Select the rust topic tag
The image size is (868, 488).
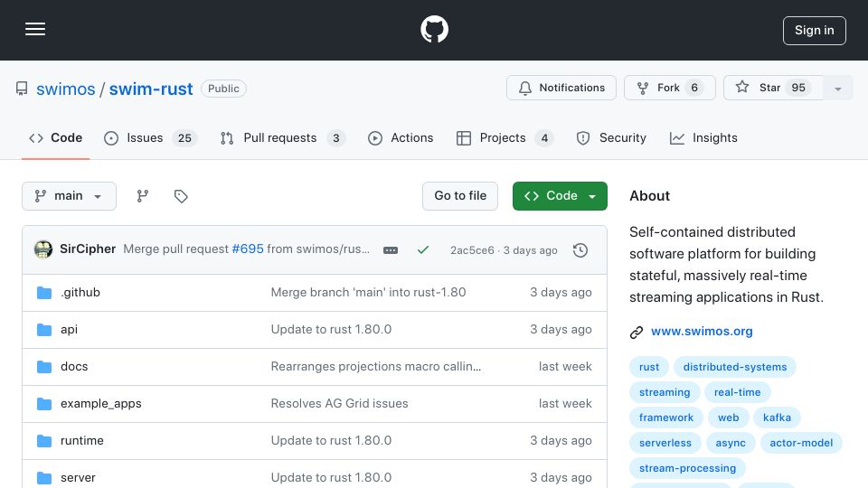tap(649, 367)
